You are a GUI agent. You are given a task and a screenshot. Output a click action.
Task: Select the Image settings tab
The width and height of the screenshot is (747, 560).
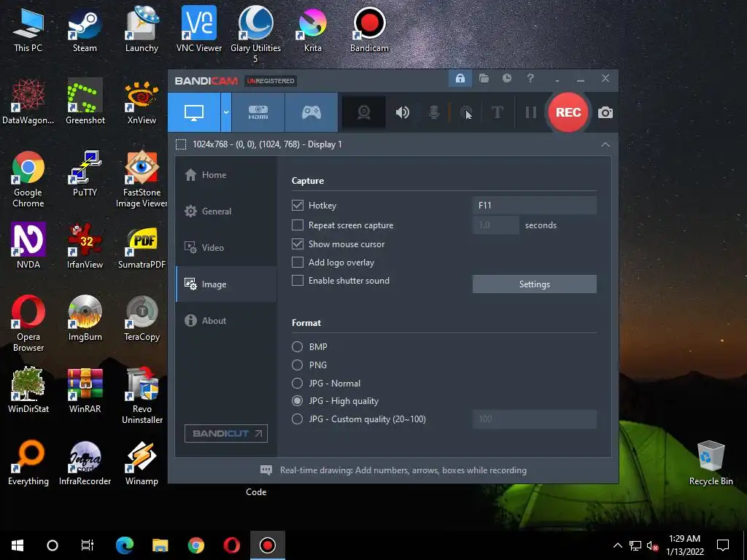coord(226,284)
